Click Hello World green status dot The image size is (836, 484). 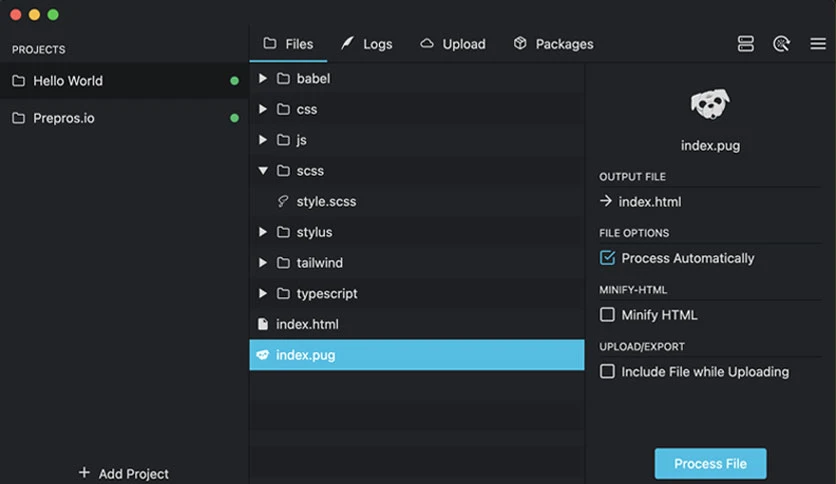coord(234,81)
